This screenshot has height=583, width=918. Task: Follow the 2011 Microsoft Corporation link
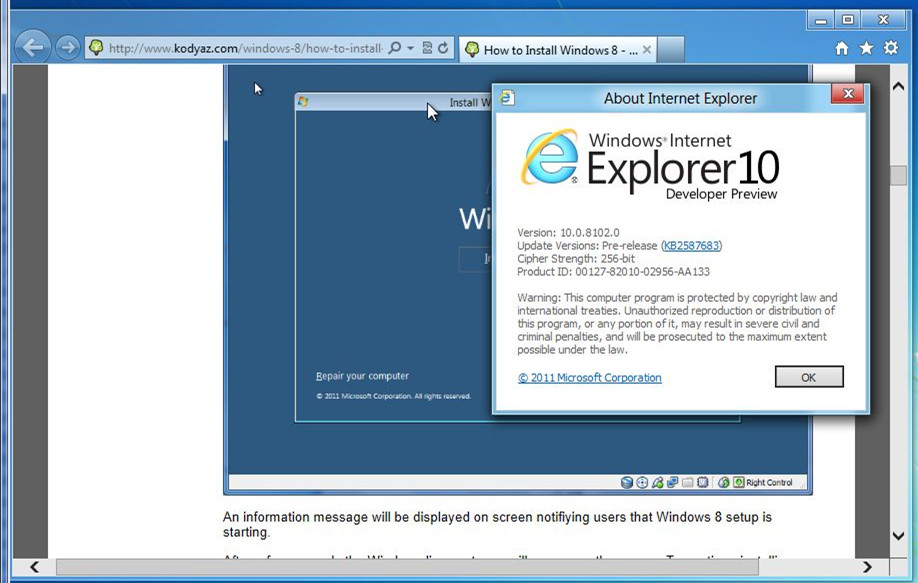pos(589,377)
